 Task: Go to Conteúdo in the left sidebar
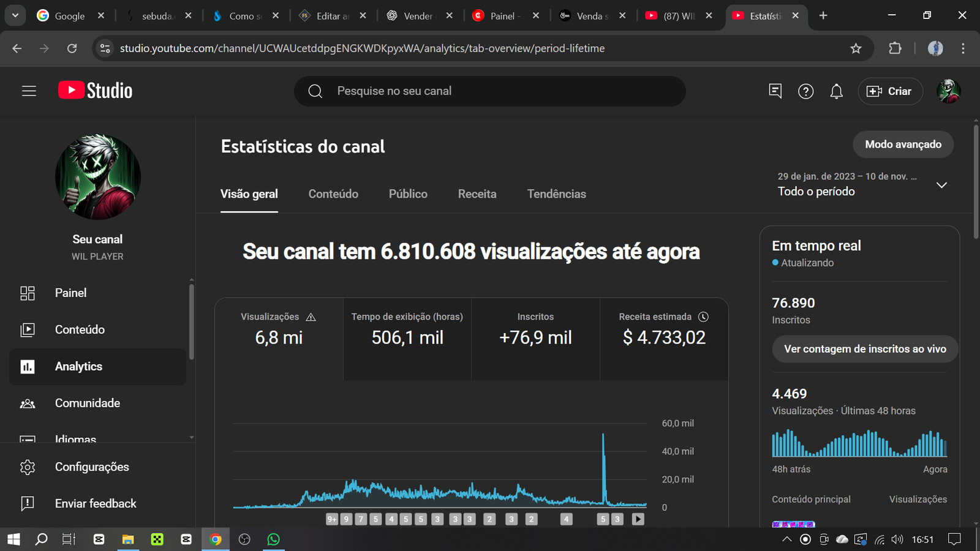[98, 329]
